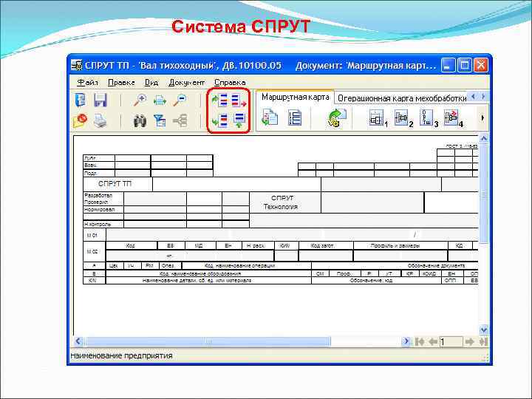Image resolution: width=532 pixels, height=399 pixels.
Task: Click the move-row-up icon with green arrow
Action: pos(219,100)
